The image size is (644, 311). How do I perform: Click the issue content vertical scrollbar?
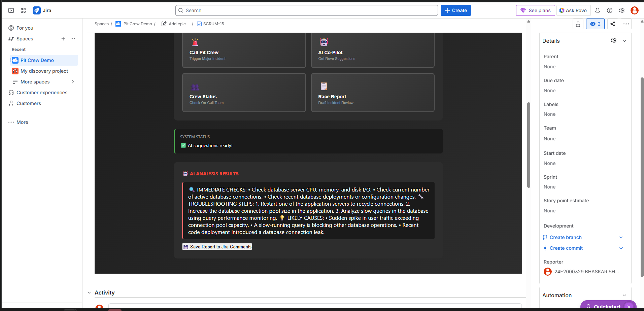[529, 145]
